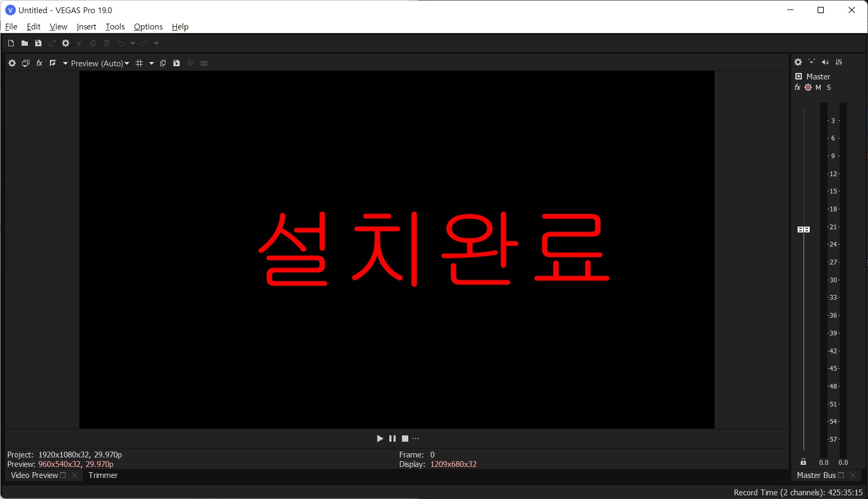Open the Mixing Console properties gear

[x=798, y=62]
